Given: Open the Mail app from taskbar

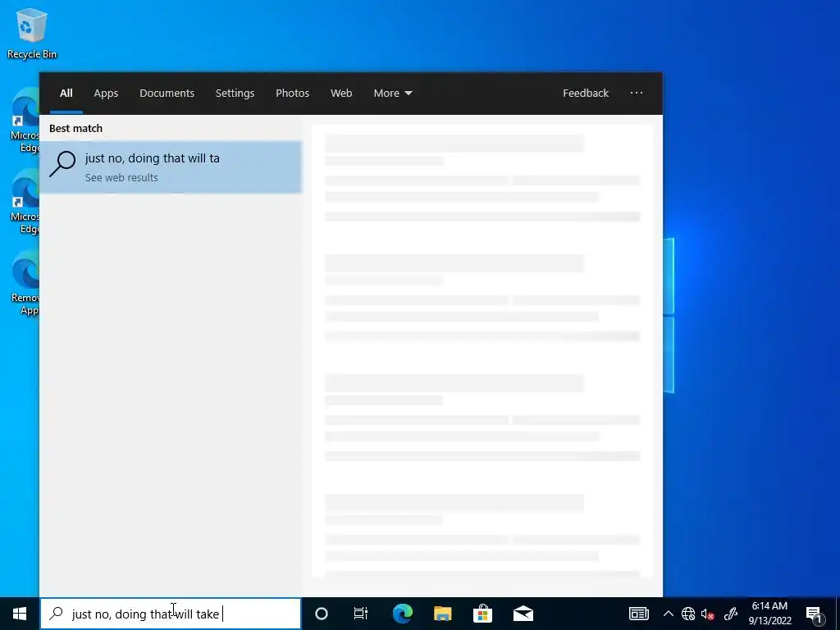Looking at the screenshot, I should pos(523,614).
